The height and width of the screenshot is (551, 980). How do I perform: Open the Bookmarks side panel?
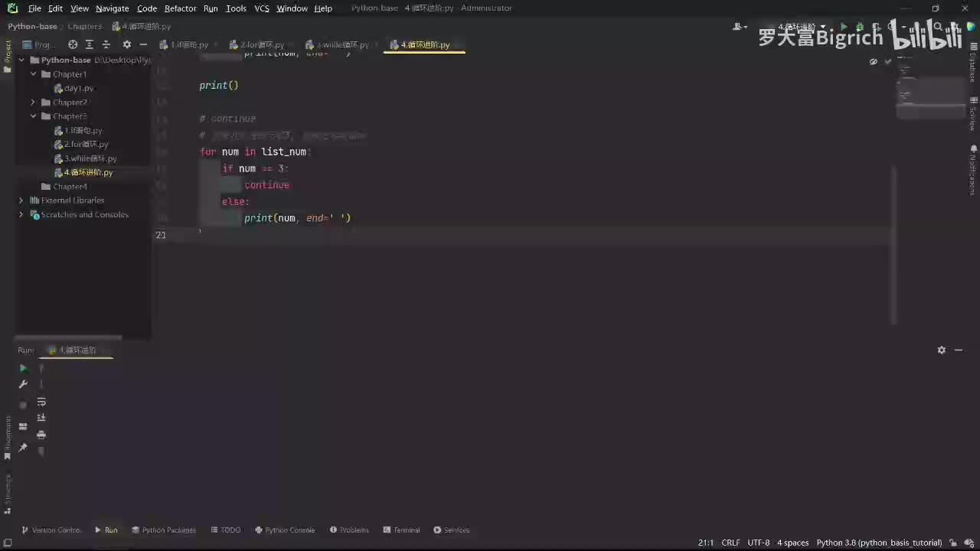(x=8, y=438)
